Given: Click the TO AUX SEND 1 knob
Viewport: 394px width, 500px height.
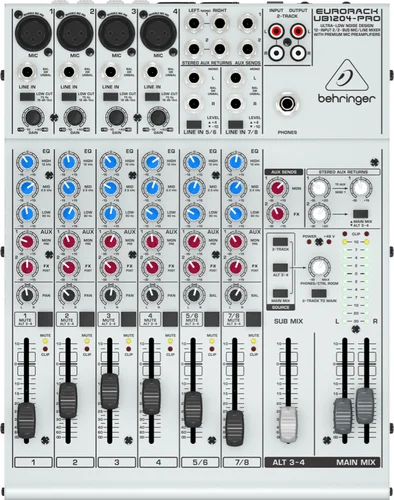Looking at the screenshot, I should [x=361, y=188].
